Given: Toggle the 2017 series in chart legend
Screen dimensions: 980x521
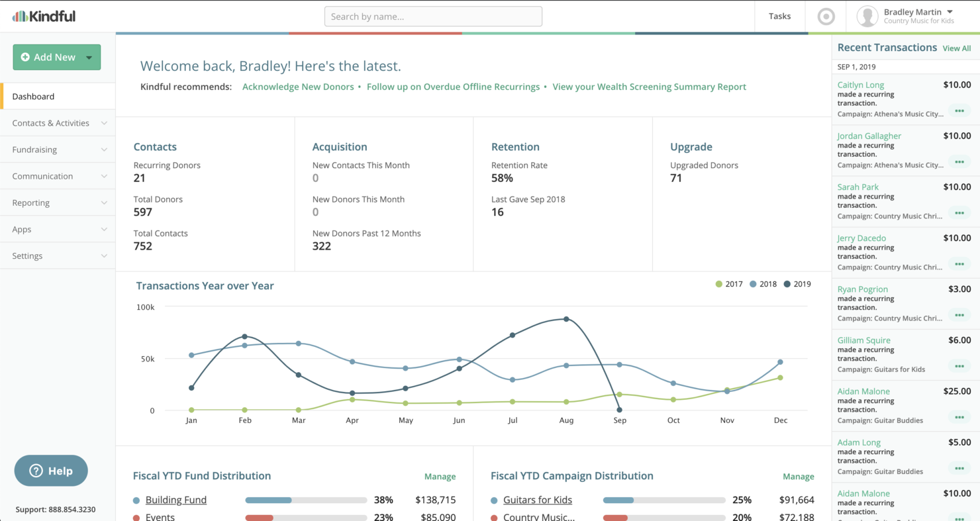Looking at the screenshot, I should (x=729, y=284).
